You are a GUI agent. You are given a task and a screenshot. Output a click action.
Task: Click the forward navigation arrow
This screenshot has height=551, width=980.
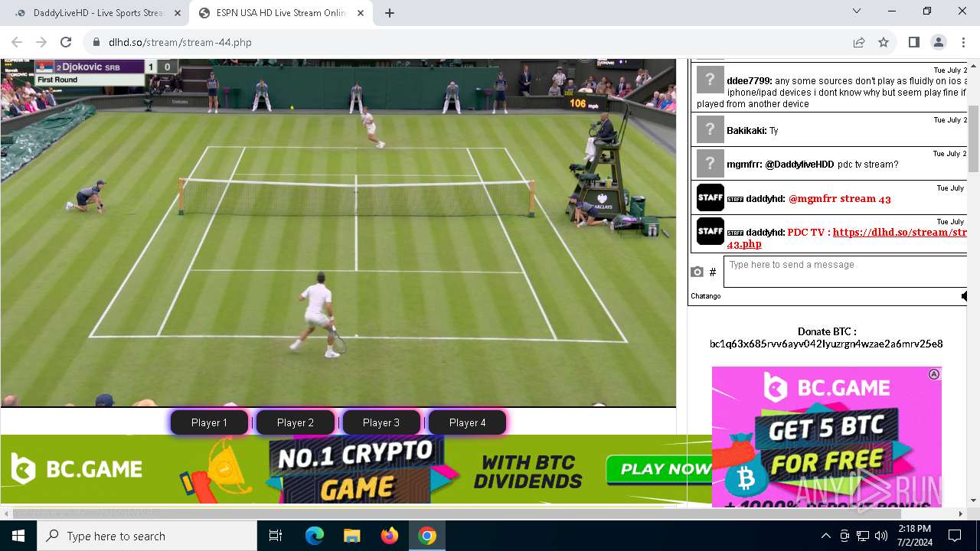(41, 42)
